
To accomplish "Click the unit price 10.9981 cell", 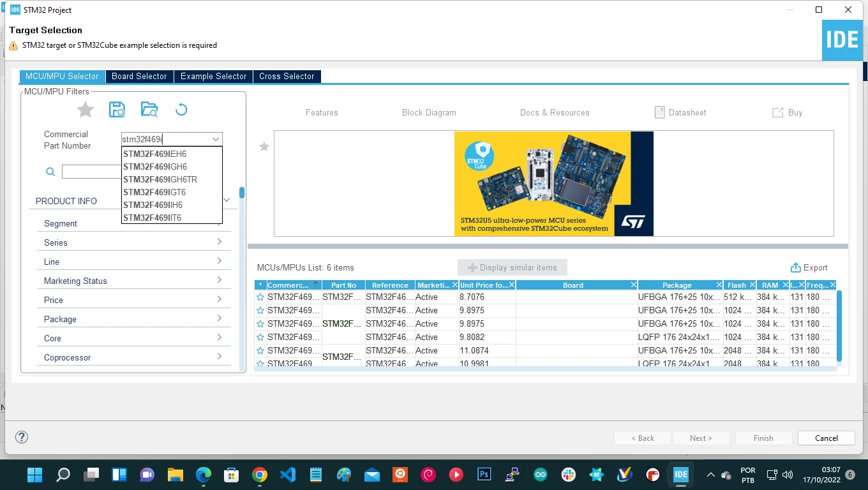I will click(x=488, y=364).
